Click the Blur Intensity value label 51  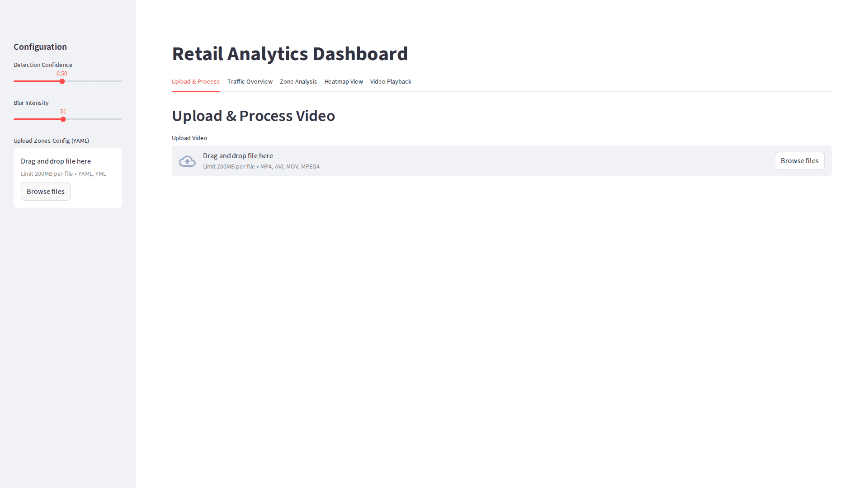(63, 111)
